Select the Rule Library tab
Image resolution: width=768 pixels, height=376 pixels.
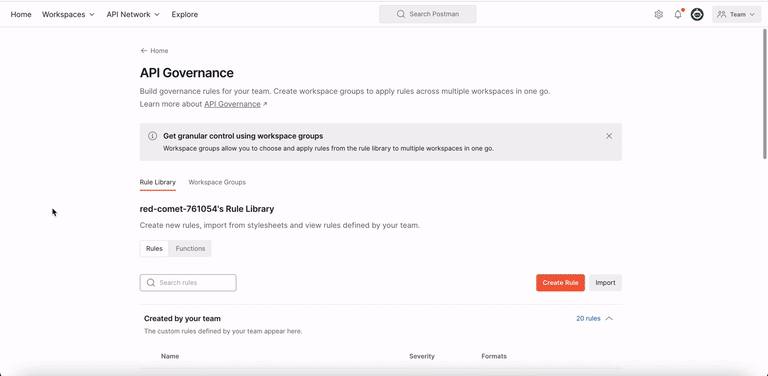click(158, 182)
